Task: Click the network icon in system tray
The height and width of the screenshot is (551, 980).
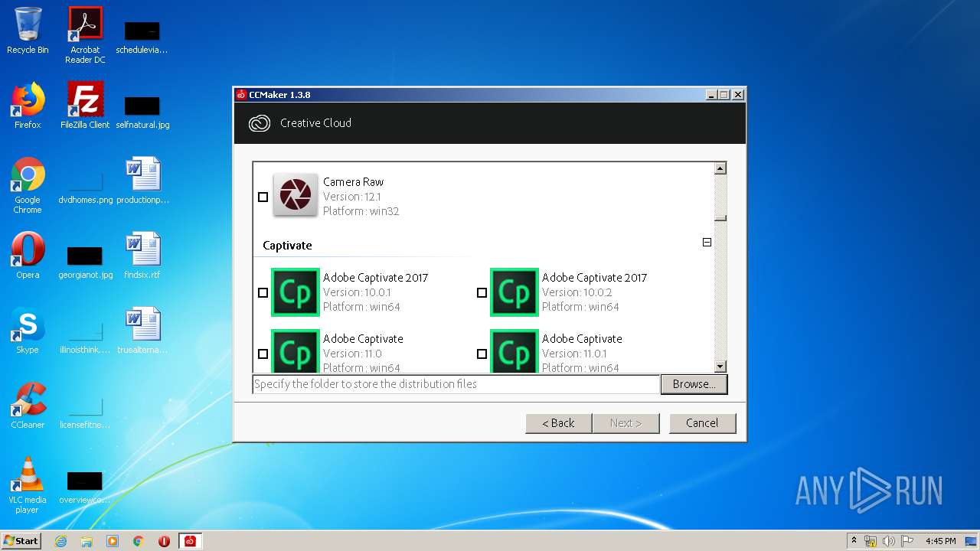Action: click(871, 541)
